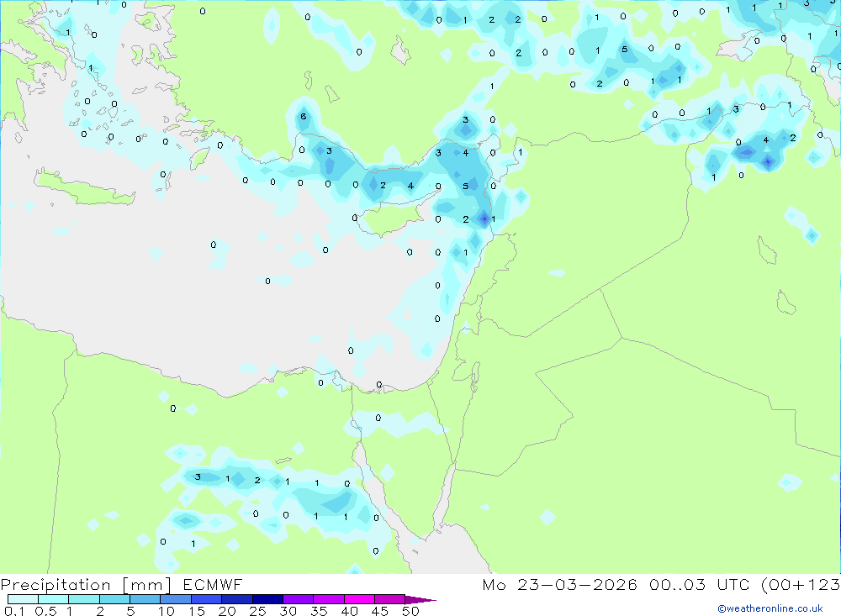Click the '(00+123' forecast offset text
The height and width of the screenshot is (616, 841).
click(801, 584)
